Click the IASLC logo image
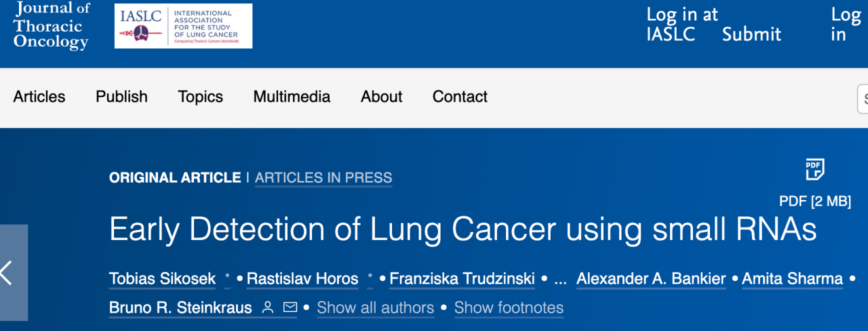This screenshot has width=868, height=331. point(183,26)
